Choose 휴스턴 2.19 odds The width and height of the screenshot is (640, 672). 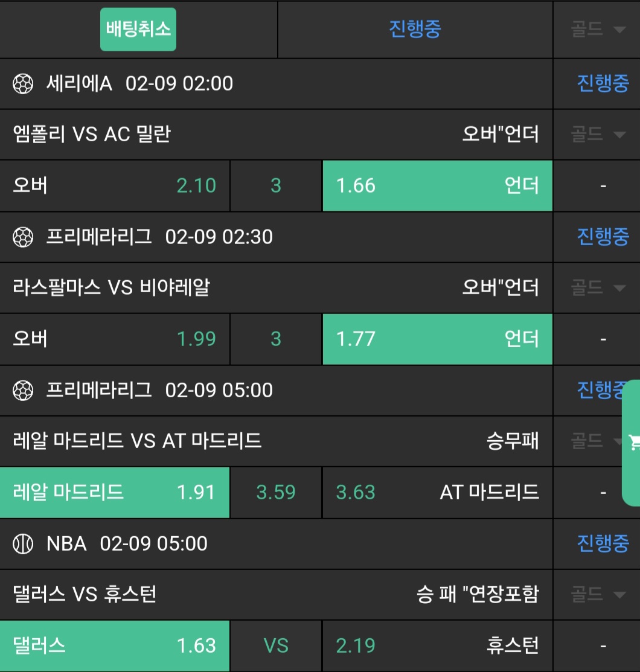pyautogui.click(x=437, y=646)
